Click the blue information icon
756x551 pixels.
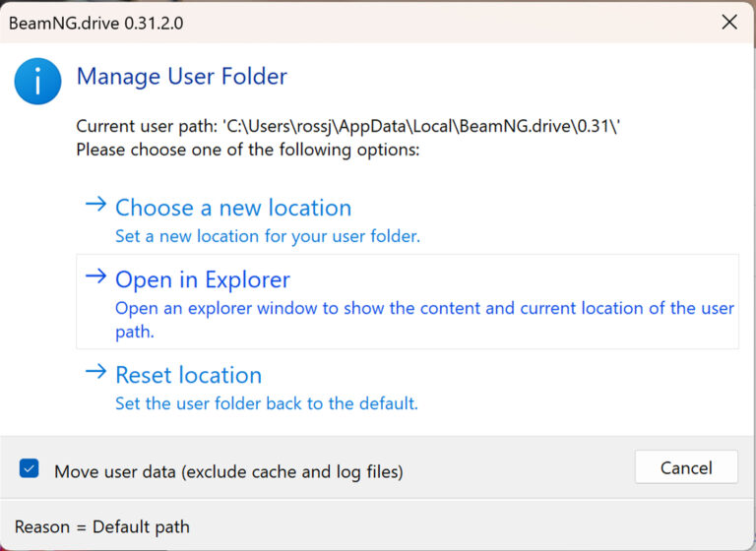click(37, 81)
